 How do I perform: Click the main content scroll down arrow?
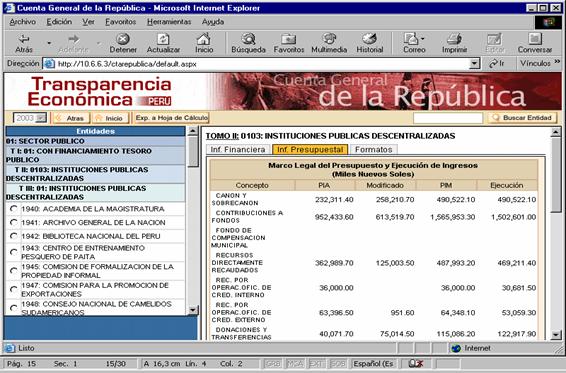[556, 335]
